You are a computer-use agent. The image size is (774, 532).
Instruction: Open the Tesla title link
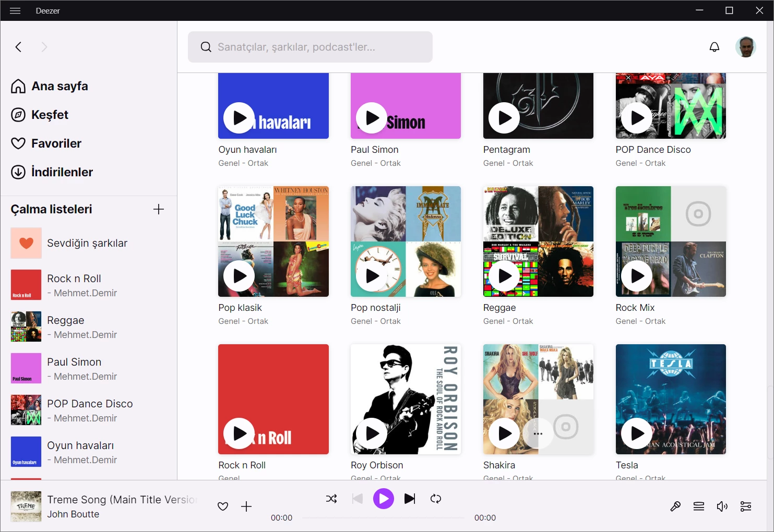[627, 465]
